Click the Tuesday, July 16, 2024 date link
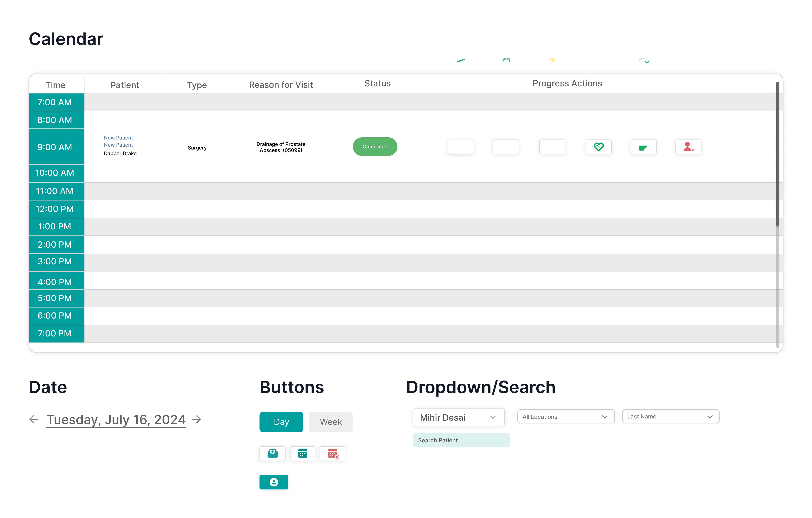Image resolution: width=812 pixels, height=518 pixels. pyautogui.click(x=116, y=420)
